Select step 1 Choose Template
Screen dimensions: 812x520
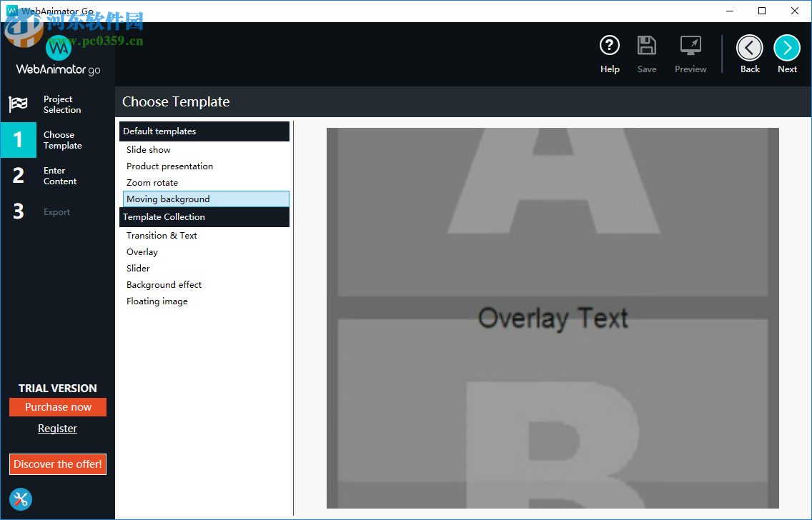(x=57, y=140)
